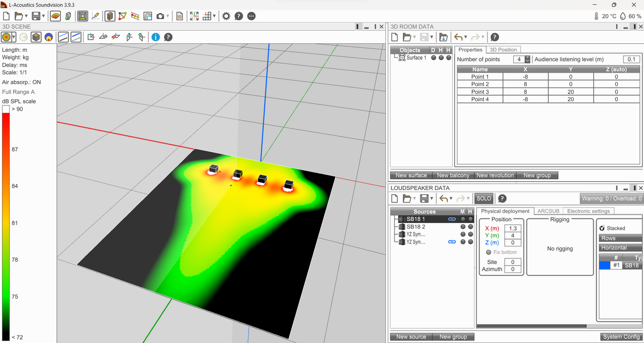Open the gear settings icon
The image size is (644, 343).
(x=226, y=16)
